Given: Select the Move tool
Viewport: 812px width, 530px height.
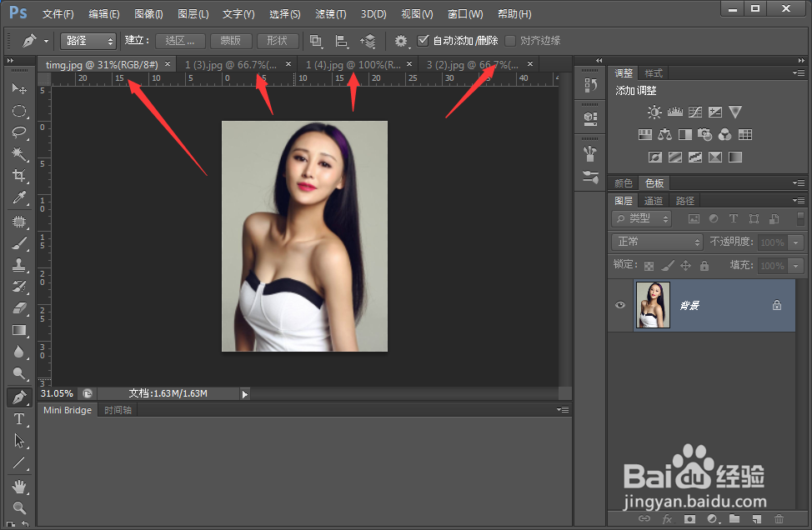Looking at the screenshot, I should pyautogui.click(x=19, y=88).
